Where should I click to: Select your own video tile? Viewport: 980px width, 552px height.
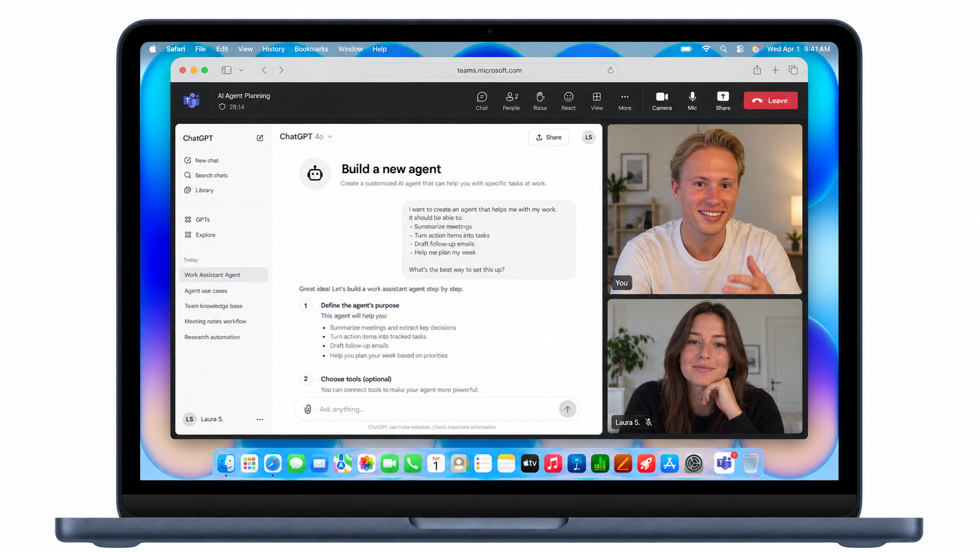[x=705, y=209]
